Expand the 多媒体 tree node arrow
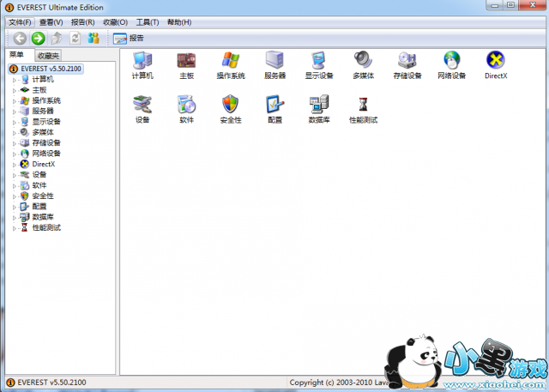 [x=15, y=133]
